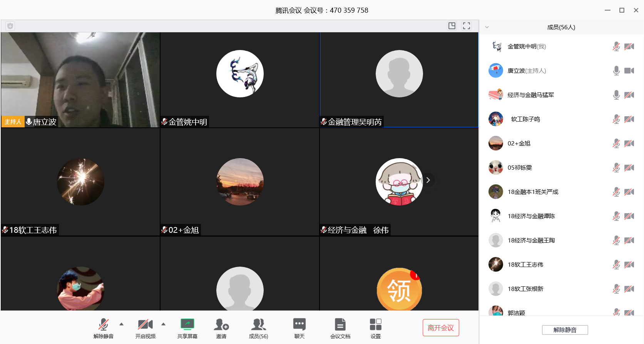Open the members list icon
The image size is (644, 344).
pyautogui.click(x=258, y=328)
